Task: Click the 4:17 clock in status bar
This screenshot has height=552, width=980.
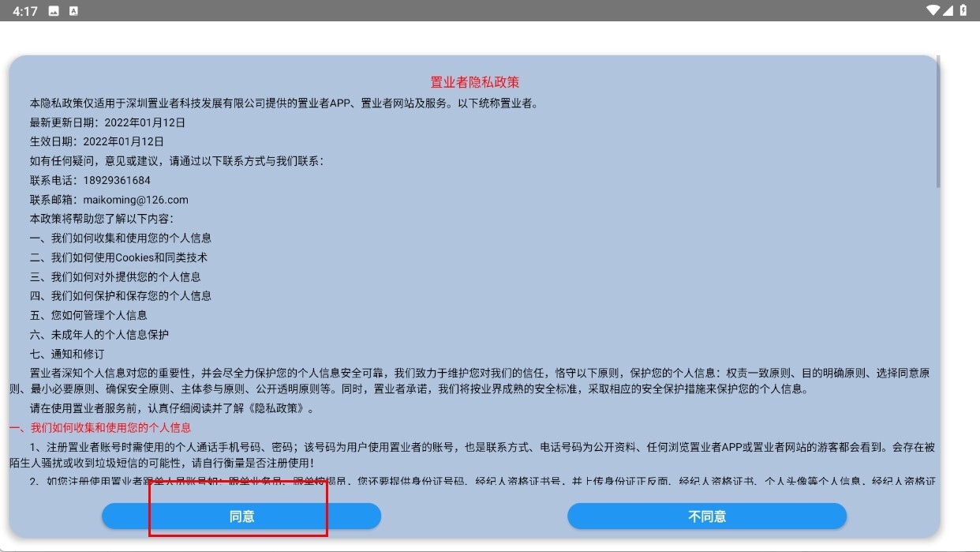Action: coord(25,11)
